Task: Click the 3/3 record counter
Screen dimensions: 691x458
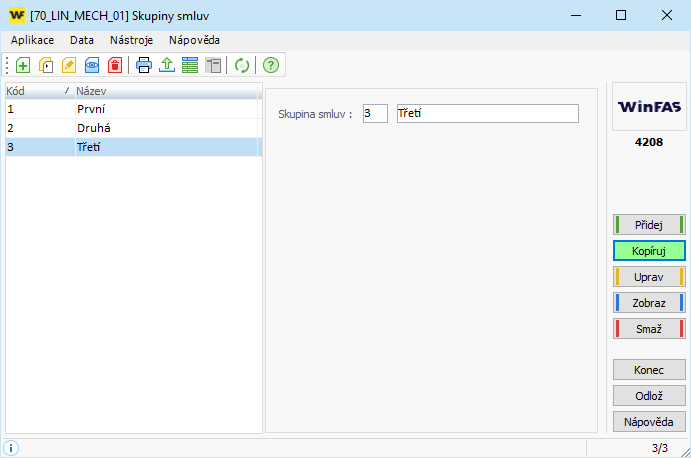Action: [660, 448]
